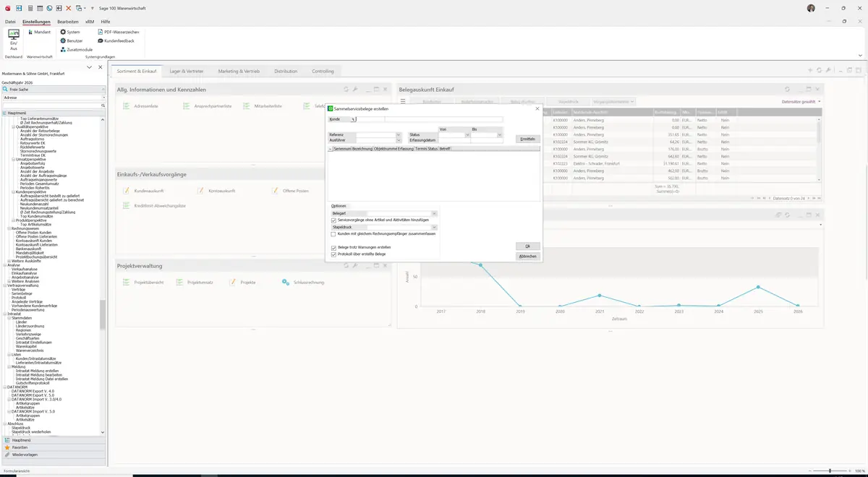
Task: Open the Referenz dropdown in the dialog
Action: (x=398, y=134)
